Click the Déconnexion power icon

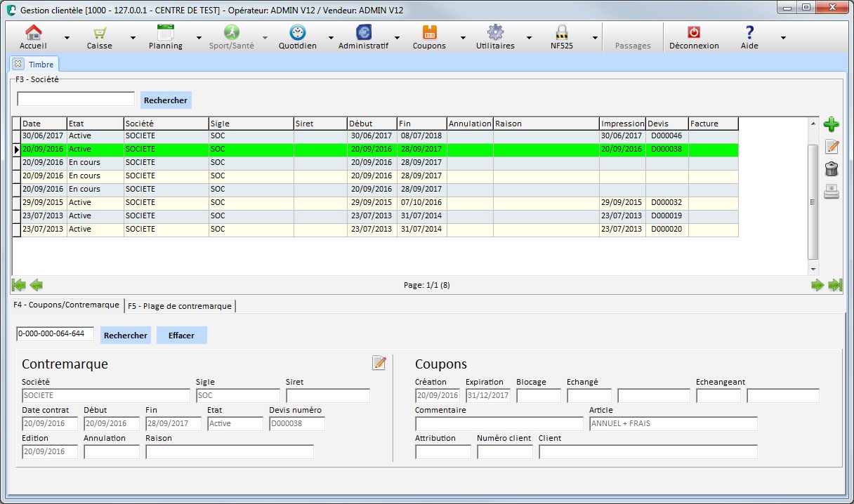click(x=694, y=32)
